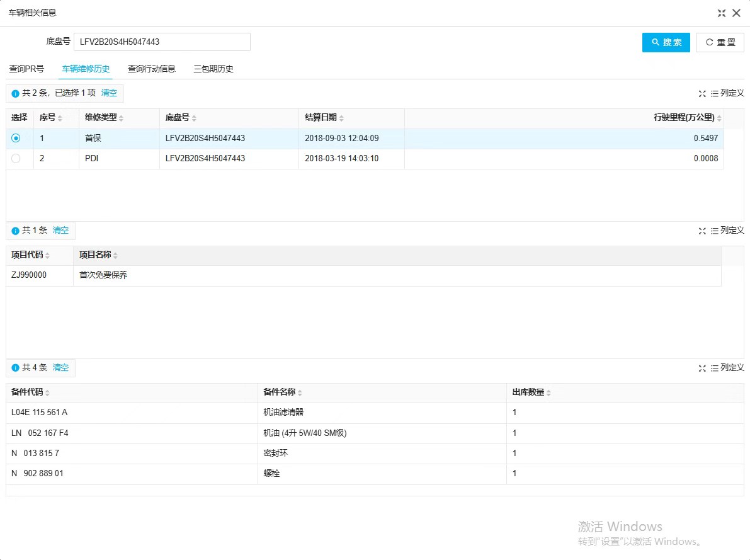Image resolution: width=750 pixels, height=560 pixels.
Task: Toggle fullscreen icon in dialog title bar
Action: coord(722,13)
